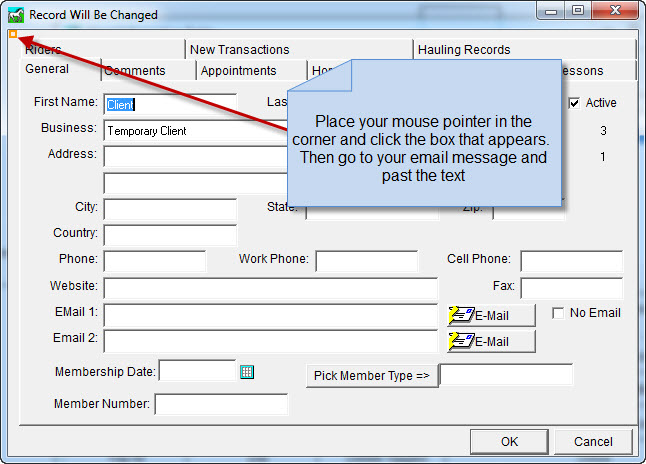Click the Work Phone input field
Viewport: 646px width, 464px height.
(367, 261)
